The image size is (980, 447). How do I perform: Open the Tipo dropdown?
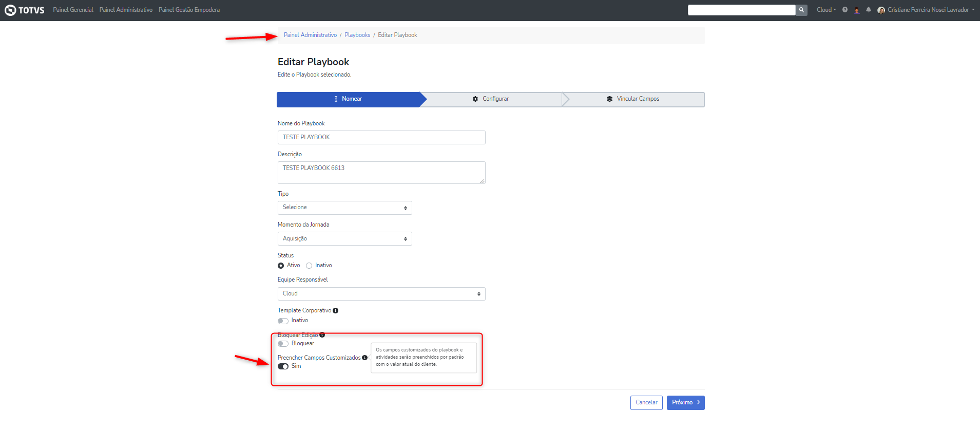[x=344, y=208]
